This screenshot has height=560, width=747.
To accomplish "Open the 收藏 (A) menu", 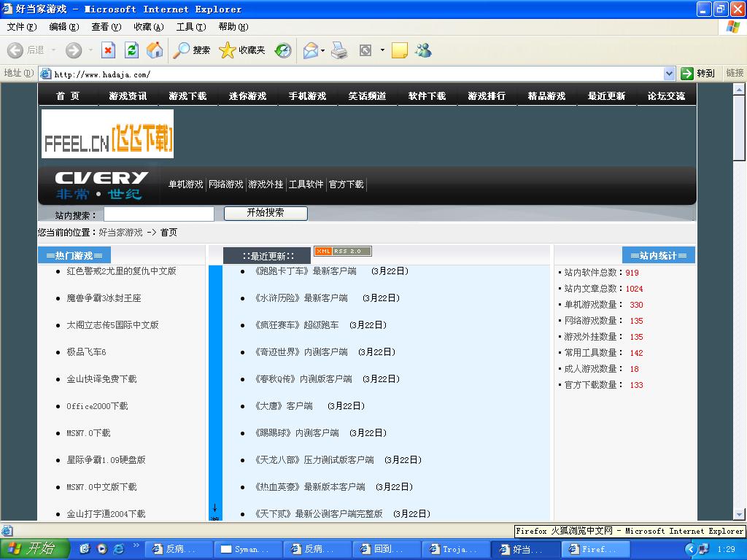I will pos(149,27).
